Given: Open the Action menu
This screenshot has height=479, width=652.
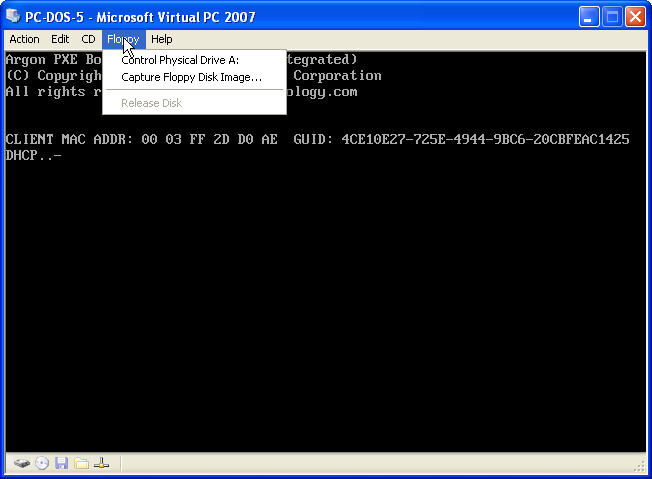Looking at the screenshot, I should tap(24, 40).
